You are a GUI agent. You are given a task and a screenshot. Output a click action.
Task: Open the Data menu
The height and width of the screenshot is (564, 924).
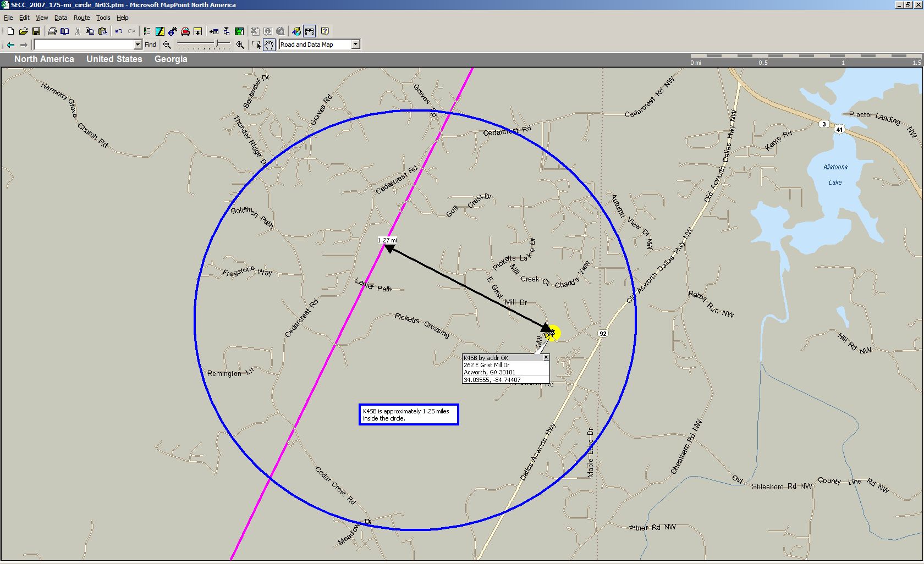point(61,18)
